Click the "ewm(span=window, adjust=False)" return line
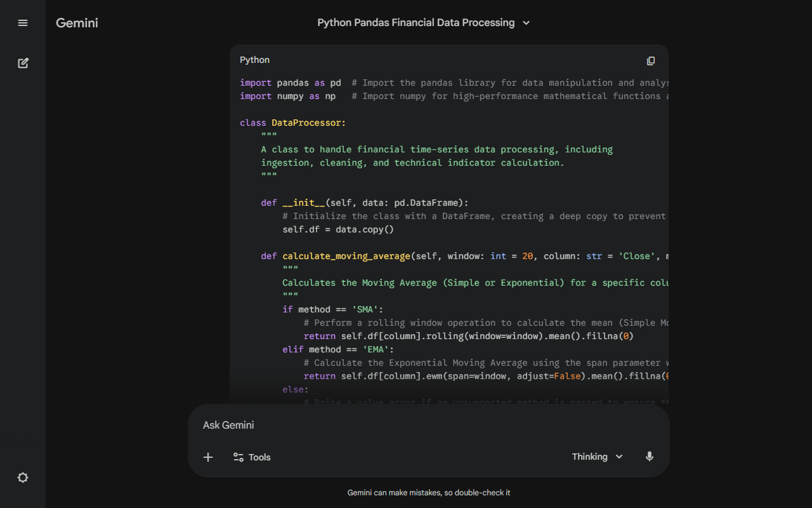Image resolution: width=812 pixels, height=508 pixels. pos(486,376)
